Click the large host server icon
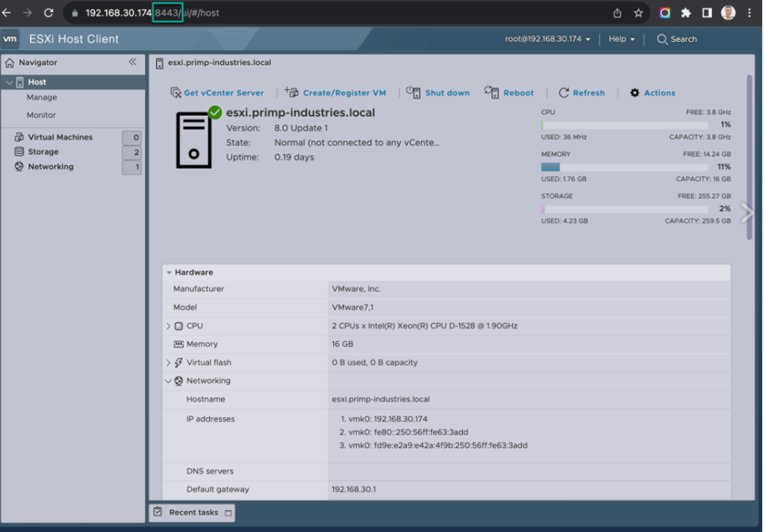Viewport: 765px width, 532px height. (194, 140)
